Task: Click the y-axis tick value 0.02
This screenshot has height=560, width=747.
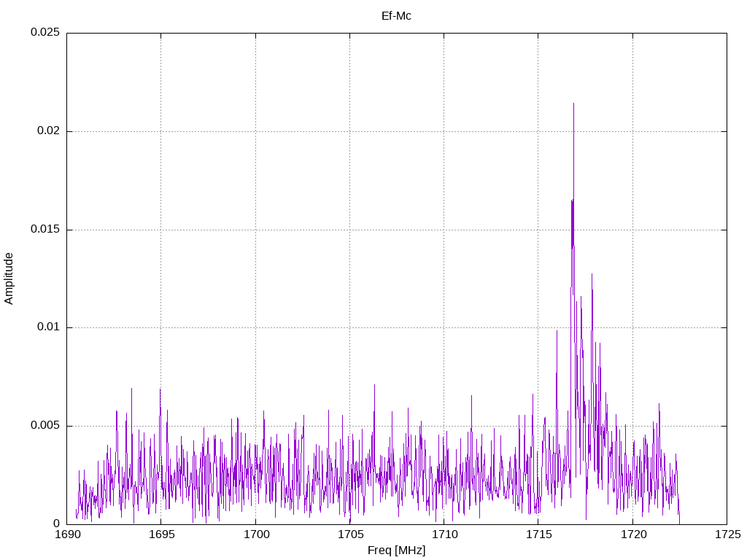Action: point(49,131)
